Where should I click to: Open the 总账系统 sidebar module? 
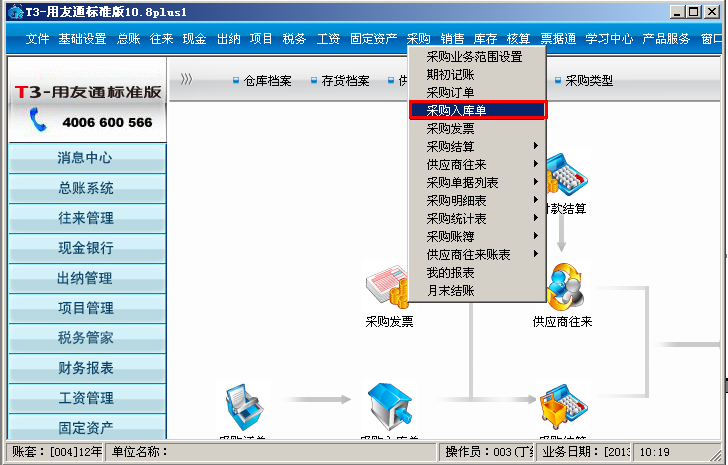pos(87,188)
